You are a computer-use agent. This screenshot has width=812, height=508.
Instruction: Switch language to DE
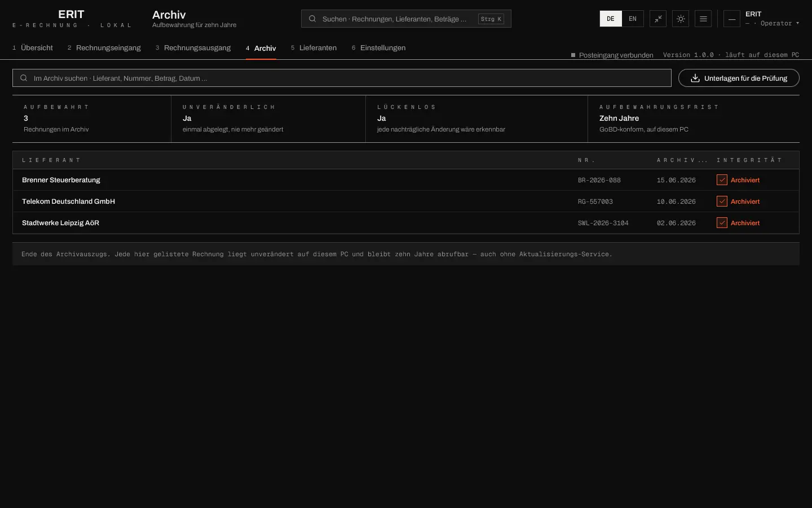coord(611,19)
